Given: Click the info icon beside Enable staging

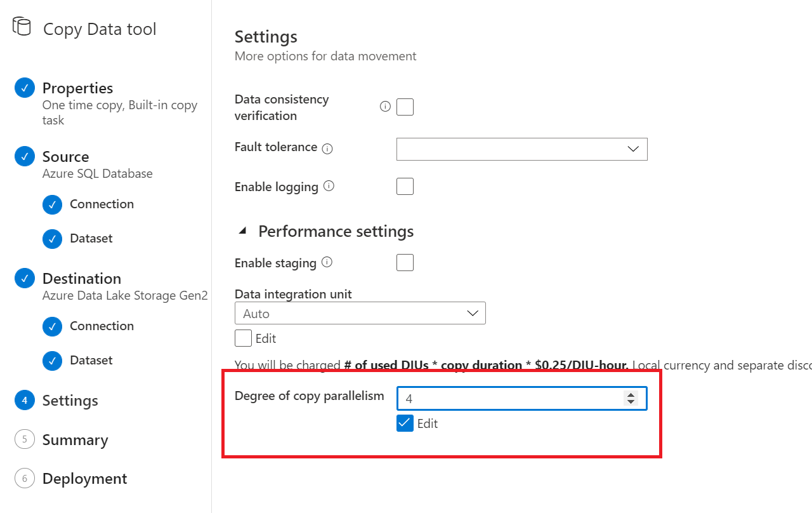Looking at the screenshot, I should click(327, 263).
